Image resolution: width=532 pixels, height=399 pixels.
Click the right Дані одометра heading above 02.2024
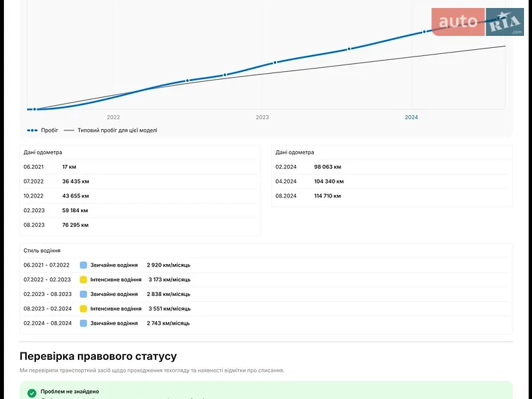(x=295, y=152)
